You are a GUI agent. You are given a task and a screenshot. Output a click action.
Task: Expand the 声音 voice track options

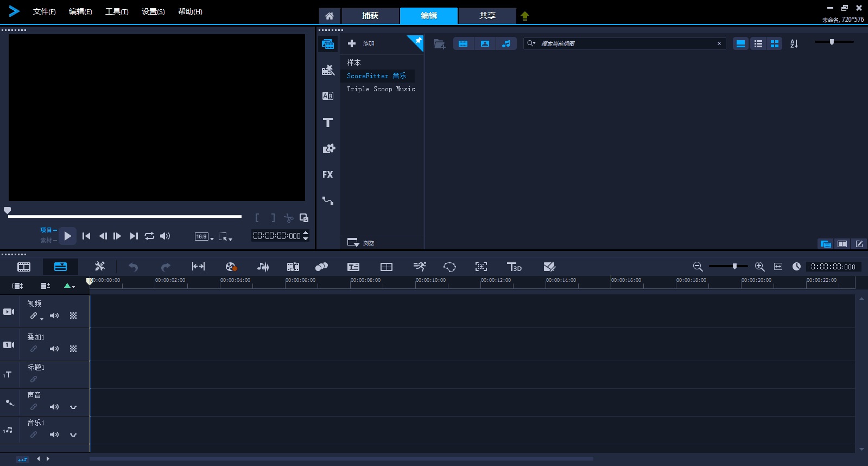tap(73, 407)
